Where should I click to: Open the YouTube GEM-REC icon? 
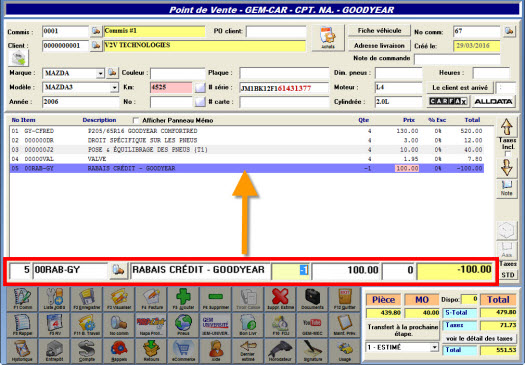(312, 325)
